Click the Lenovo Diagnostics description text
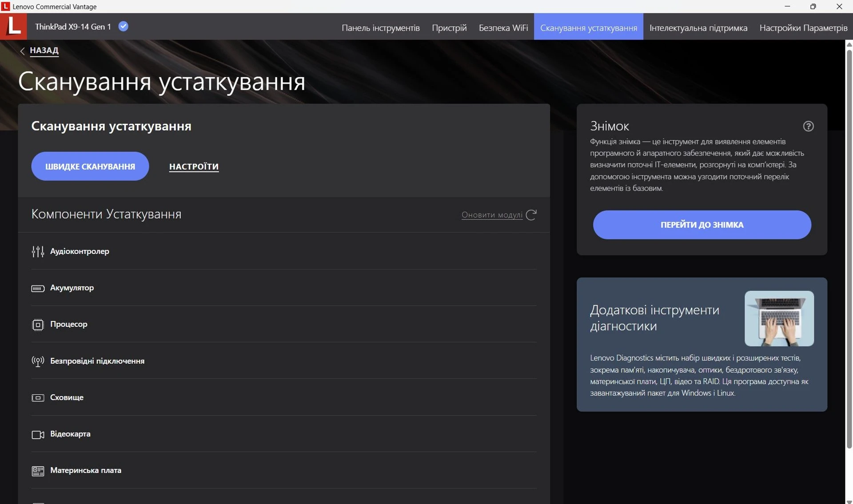This screenshot has width=853, height=504. [x=699, y=375]
